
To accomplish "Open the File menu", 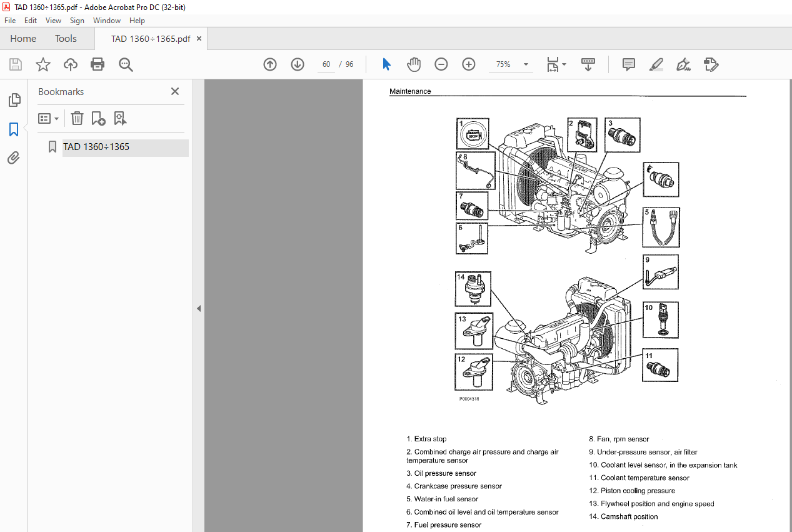I will [10, 21].
